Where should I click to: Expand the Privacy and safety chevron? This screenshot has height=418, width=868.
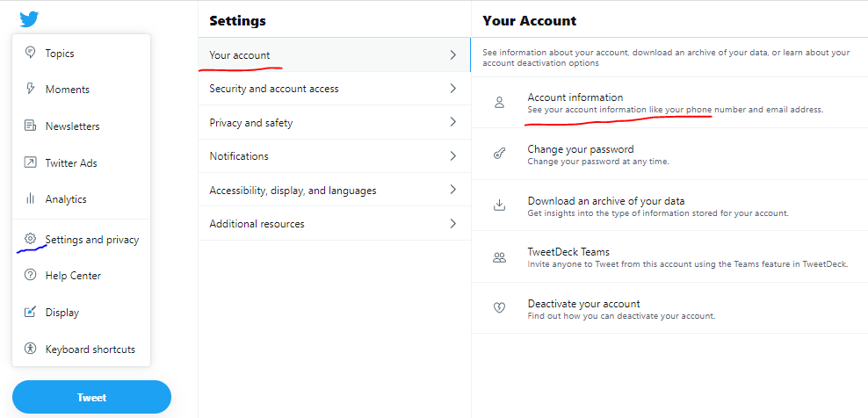[x=452, y=123]
